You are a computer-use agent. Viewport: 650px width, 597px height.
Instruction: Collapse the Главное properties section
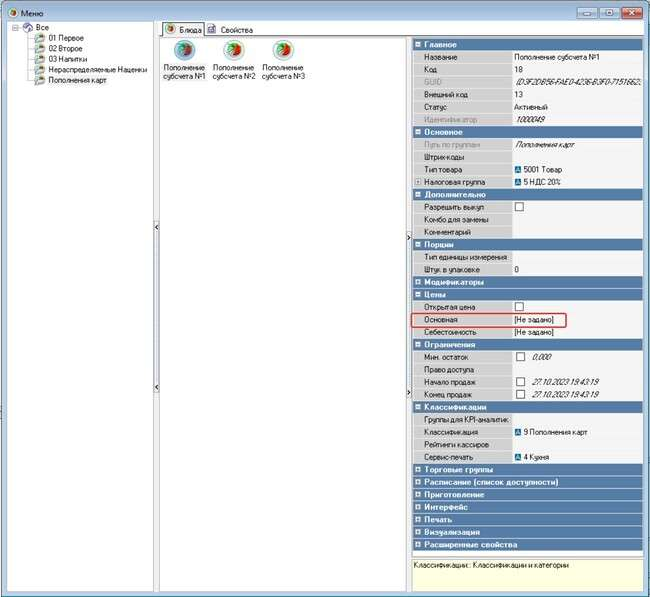[x=418, y=45]
